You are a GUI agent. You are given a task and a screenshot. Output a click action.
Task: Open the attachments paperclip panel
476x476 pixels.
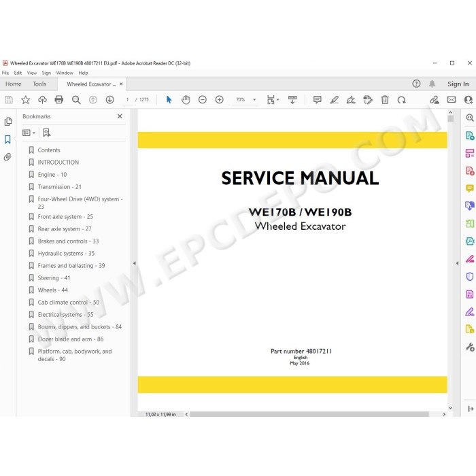[7, 157]
